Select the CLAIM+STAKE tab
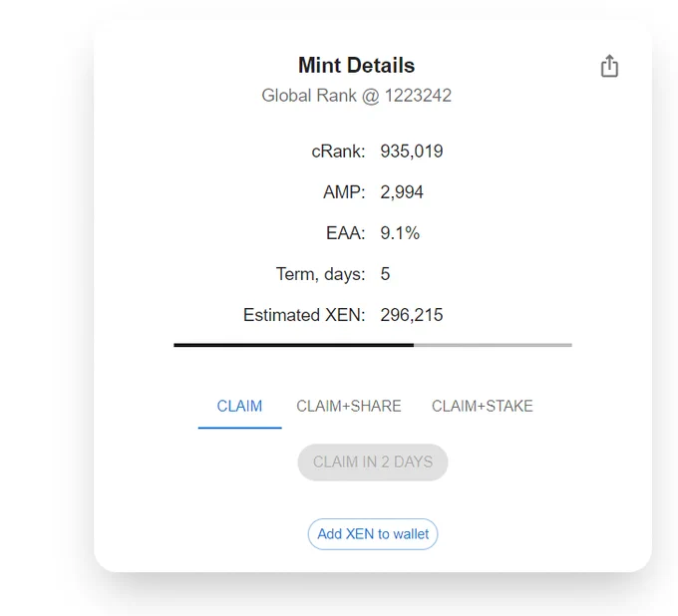This screenshot has height=616, width=678. click(x=483, y=407)
